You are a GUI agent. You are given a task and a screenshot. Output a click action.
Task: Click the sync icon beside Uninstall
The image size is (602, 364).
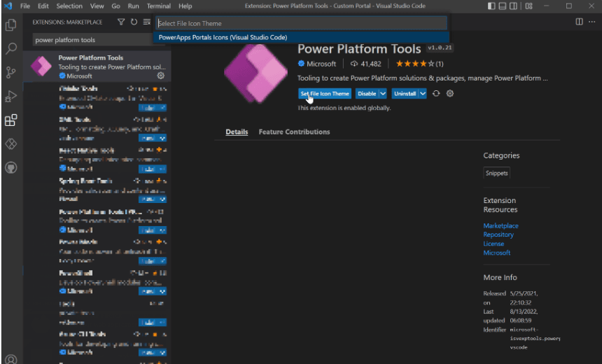point(436,93)
